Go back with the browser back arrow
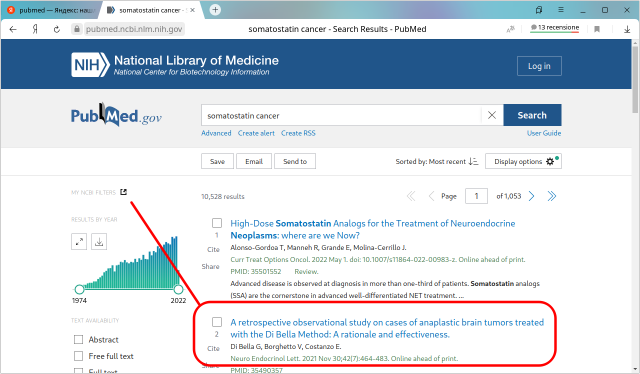640x374 pixels. pyautogui.click(x=13, y=29)
